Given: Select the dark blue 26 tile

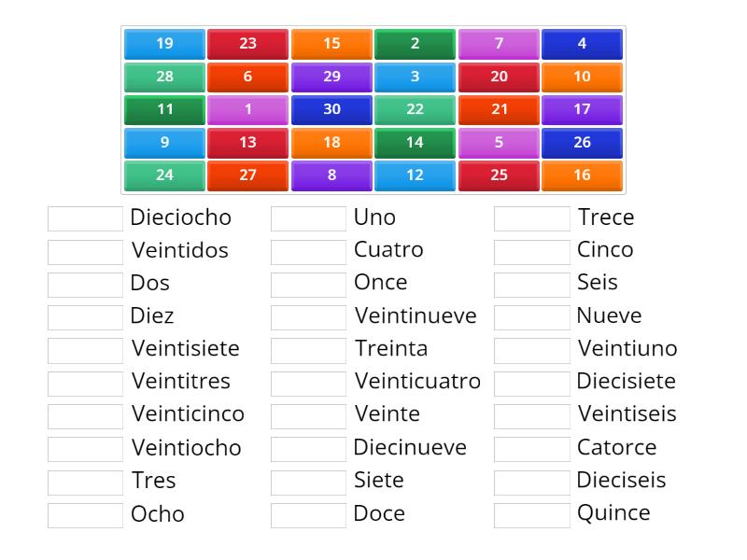Looking at the screenshot, I should tap(582, 142).
